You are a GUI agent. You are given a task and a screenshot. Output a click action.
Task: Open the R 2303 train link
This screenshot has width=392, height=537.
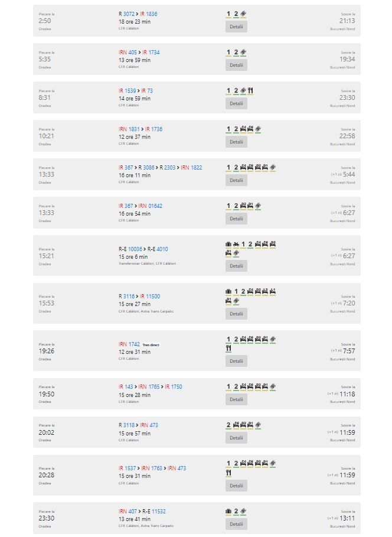coord(168,167)
